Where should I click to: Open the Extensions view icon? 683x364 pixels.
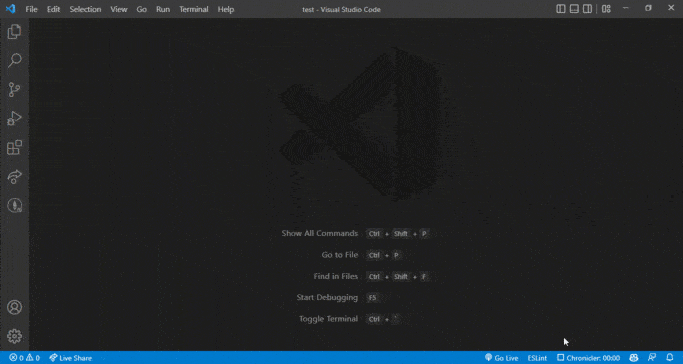(x=14, y=148)
